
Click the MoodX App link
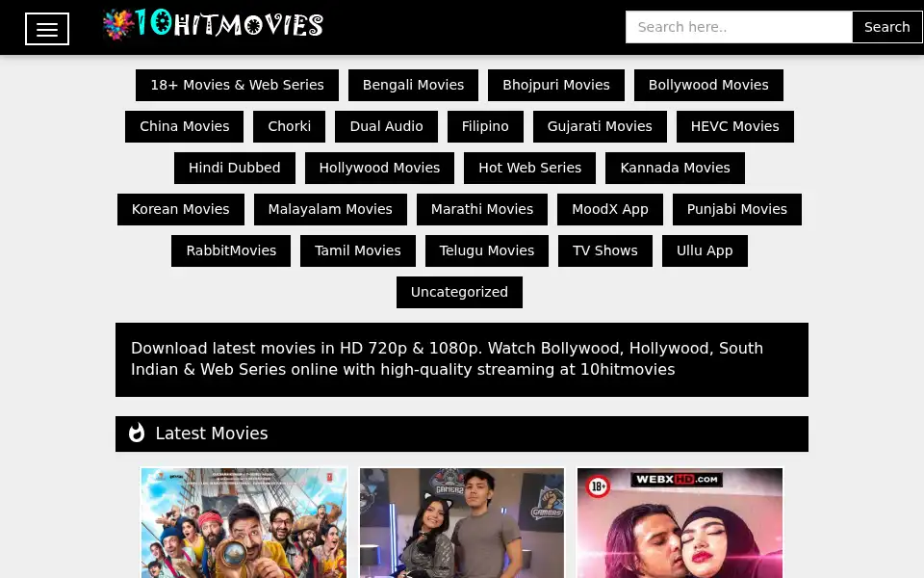point(610,209)
